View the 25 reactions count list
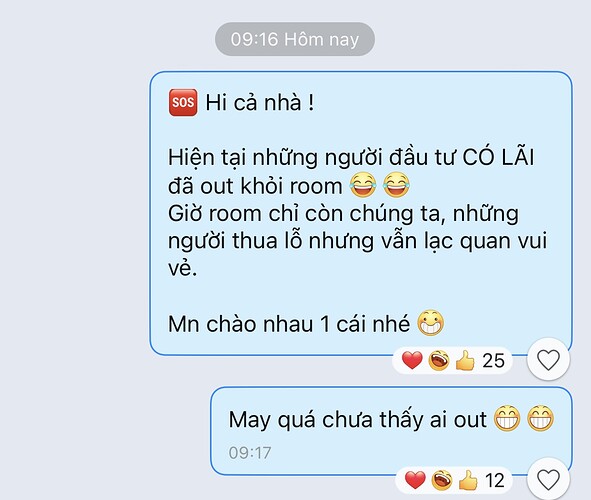The height and width of the screenshot is (500, 591). [493, 361]
